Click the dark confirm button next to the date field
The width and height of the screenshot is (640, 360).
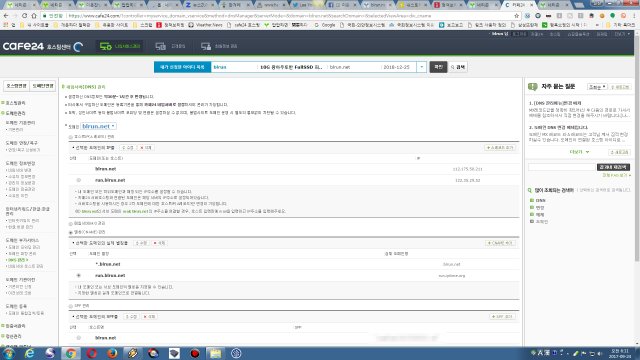pos(438,67)
